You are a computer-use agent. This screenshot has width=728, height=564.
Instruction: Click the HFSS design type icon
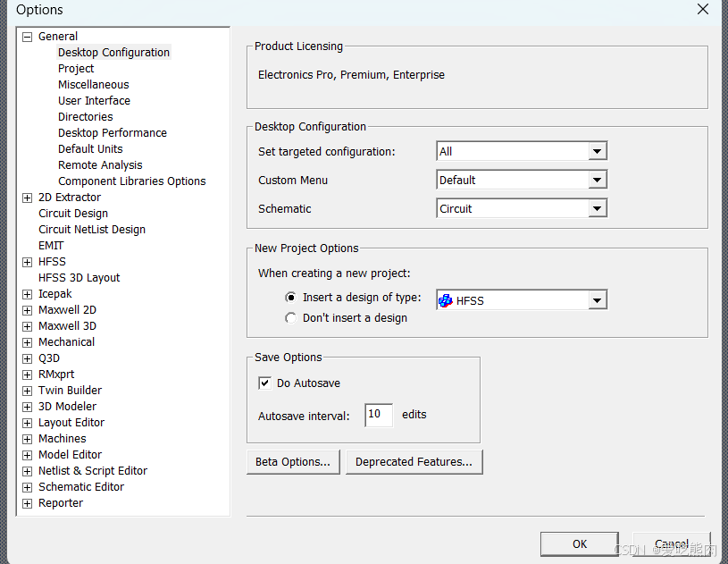[x=445, y=300]
